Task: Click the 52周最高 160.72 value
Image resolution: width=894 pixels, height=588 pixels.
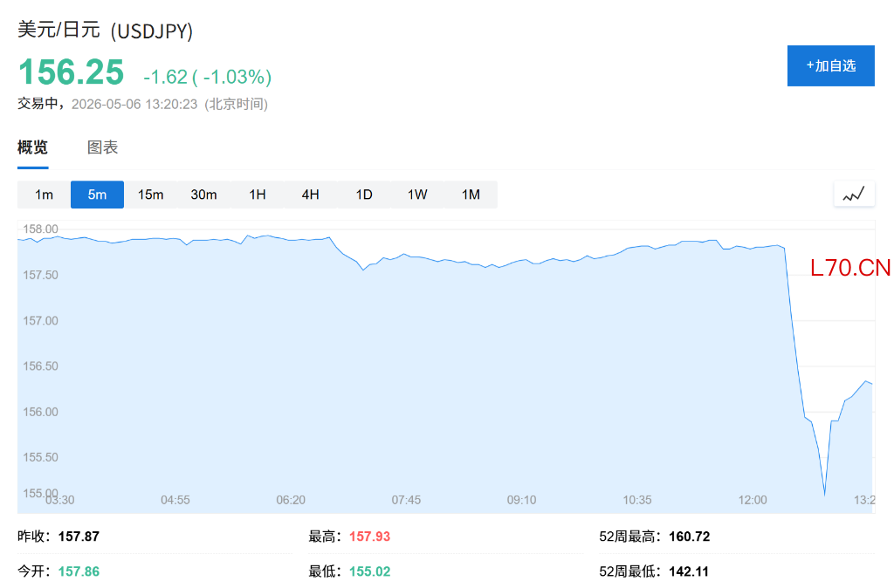Action: point(690,537)
